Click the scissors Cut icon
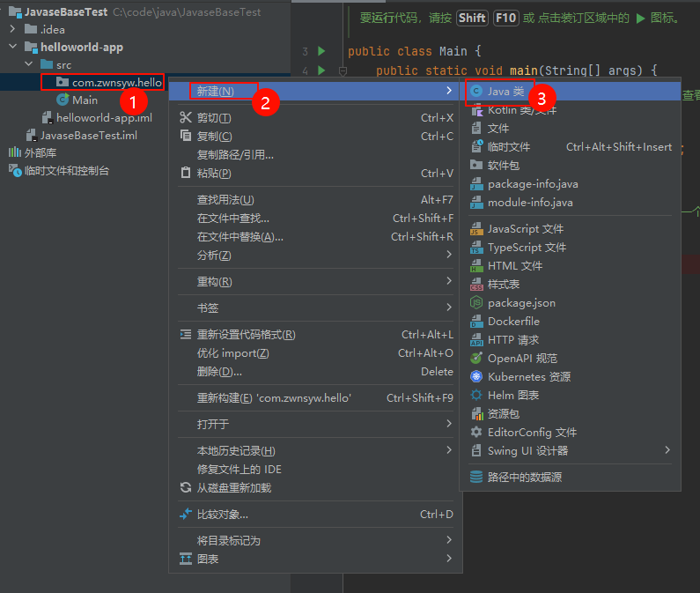 (x=185, y=117)
